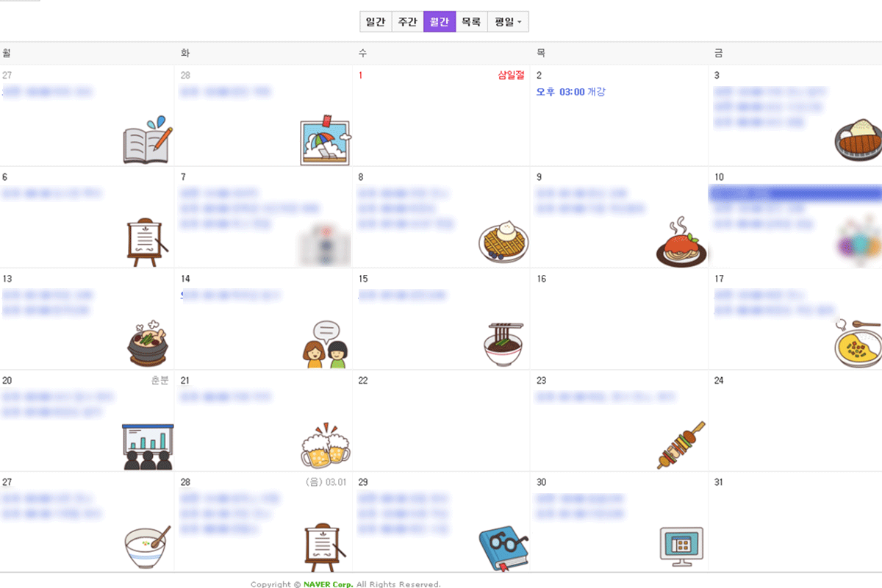Click the notebook and pencil sticker
882x588 pixels.
[x=148, y=140]
